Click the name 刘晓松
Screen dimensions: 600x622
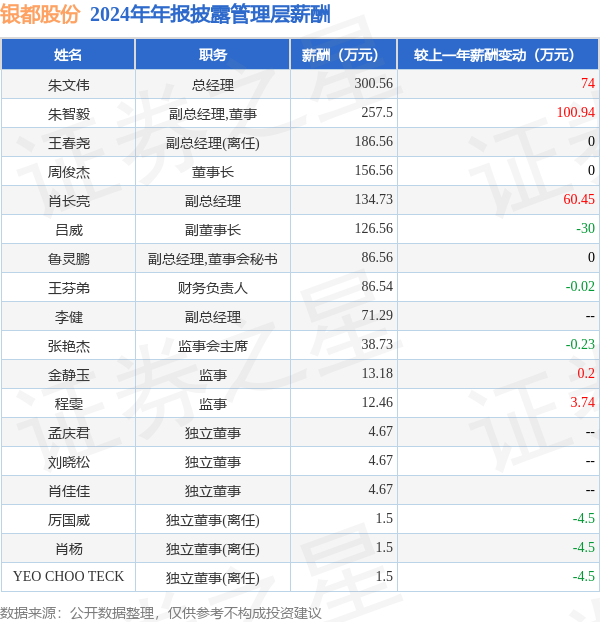(x=69, y=462)
